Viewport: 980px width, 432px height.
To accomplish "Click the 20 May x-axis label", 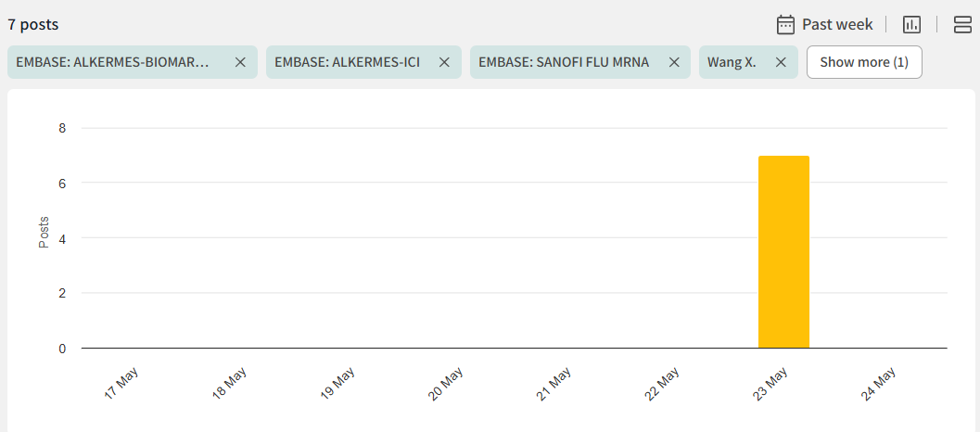I will click(x=446, y=383).
